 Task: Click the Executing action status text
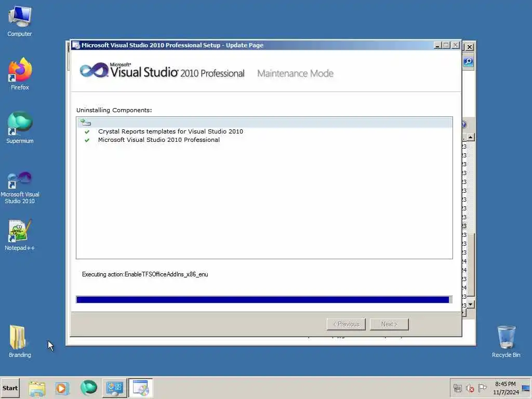145,274
